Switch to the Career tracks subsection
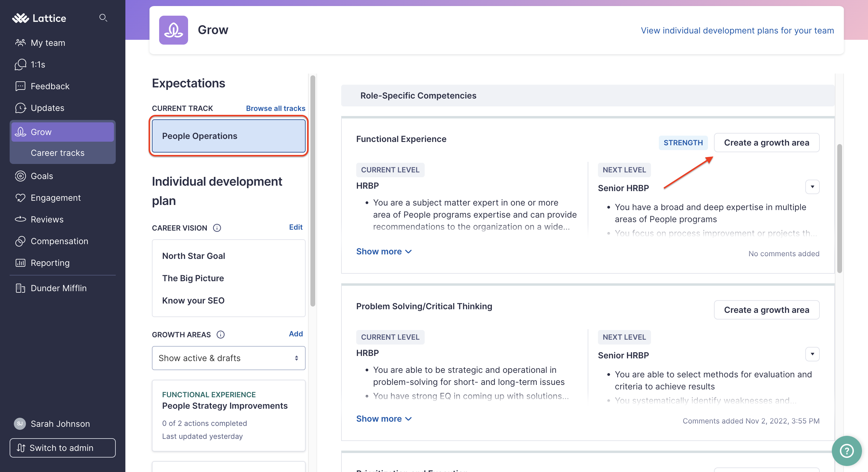Image resolution: width=868 pixels, height=472 pixels. pos(58,153)
